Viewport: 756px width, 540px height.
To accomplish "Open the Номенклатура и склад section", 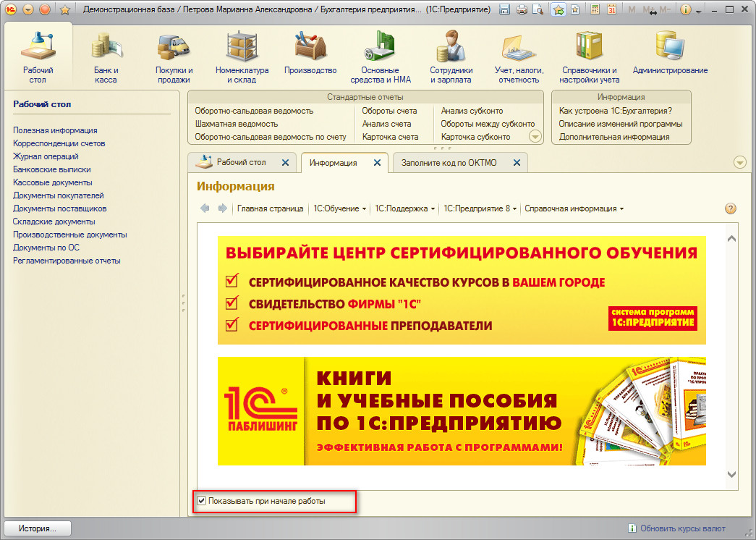I will [x=242, y=56].
